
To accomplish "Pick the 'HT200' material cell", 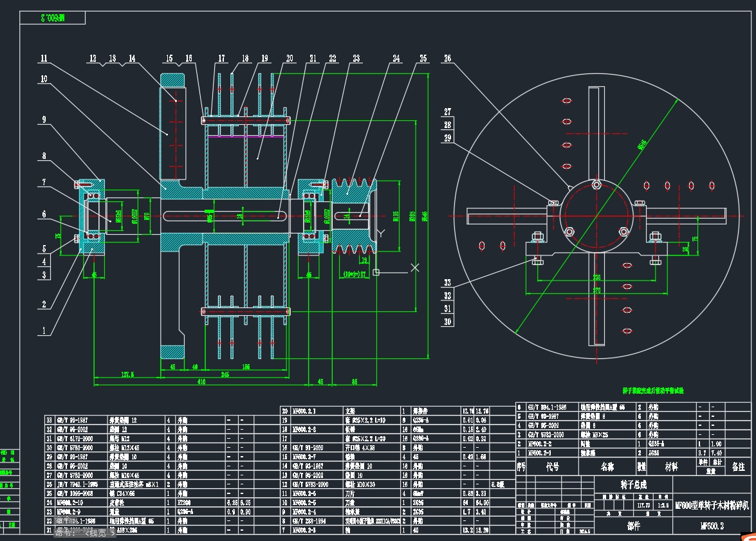I will [x=201, y=503].
